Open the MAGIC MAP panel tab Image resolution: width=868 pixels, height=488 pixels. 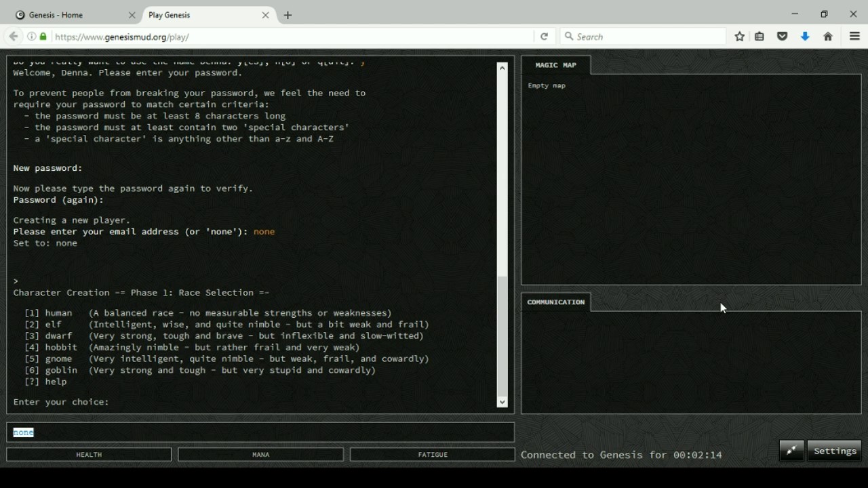pyautogui.click(x=556, y=65)
